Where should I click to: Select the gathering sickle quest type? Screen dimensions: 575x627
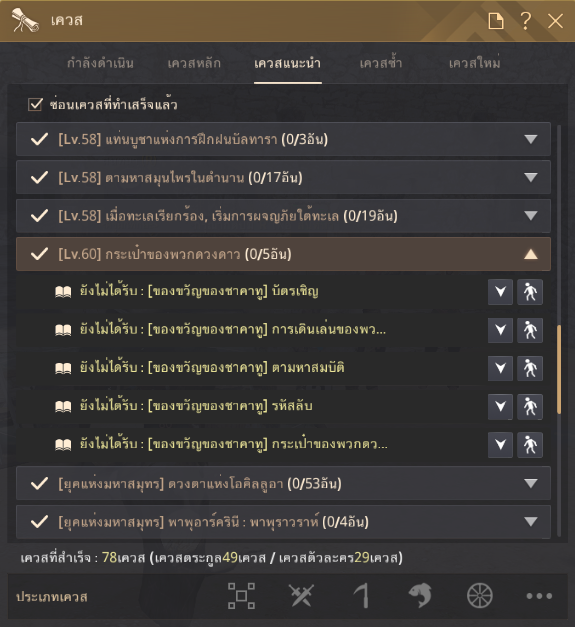(362, 596)
